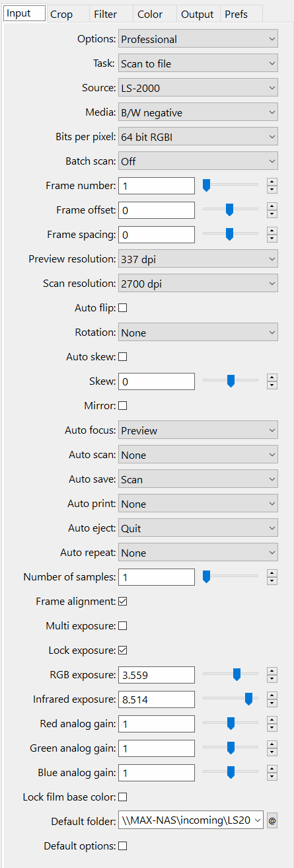The height and width of the screenshot is (868, 294).
Task: Click the Frame offset input field
Action: pyautogui.click(x=157, y=210)
